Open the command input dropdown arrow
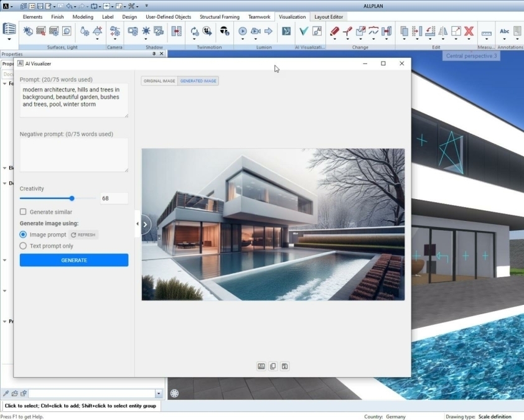Viewport: 524px width, 420px height. click(159, 393)
